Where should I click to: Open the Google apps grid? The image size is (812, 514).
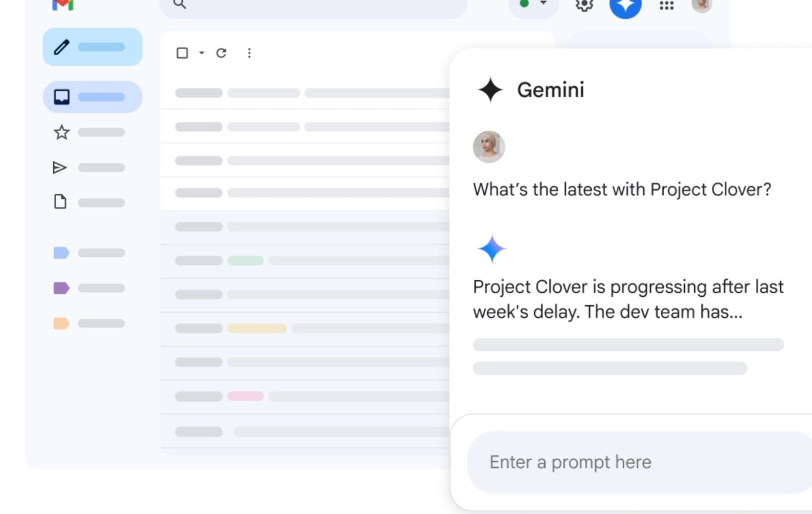[x=666, y=6]
